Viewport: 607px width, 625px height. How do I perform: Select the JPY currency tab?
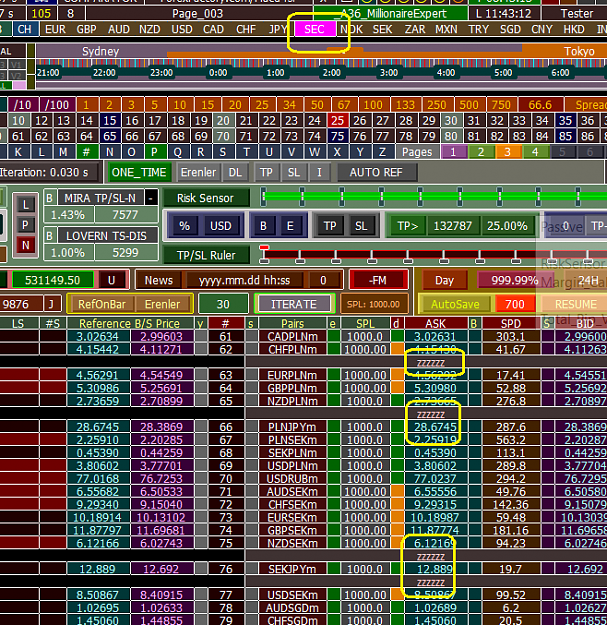(x=278, y=29)
